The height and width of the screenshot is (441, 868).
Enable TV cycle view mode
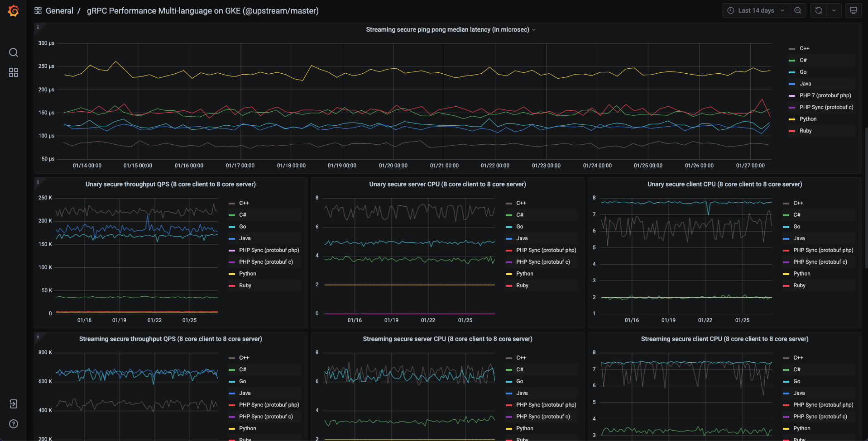click(x=853, y=10)
